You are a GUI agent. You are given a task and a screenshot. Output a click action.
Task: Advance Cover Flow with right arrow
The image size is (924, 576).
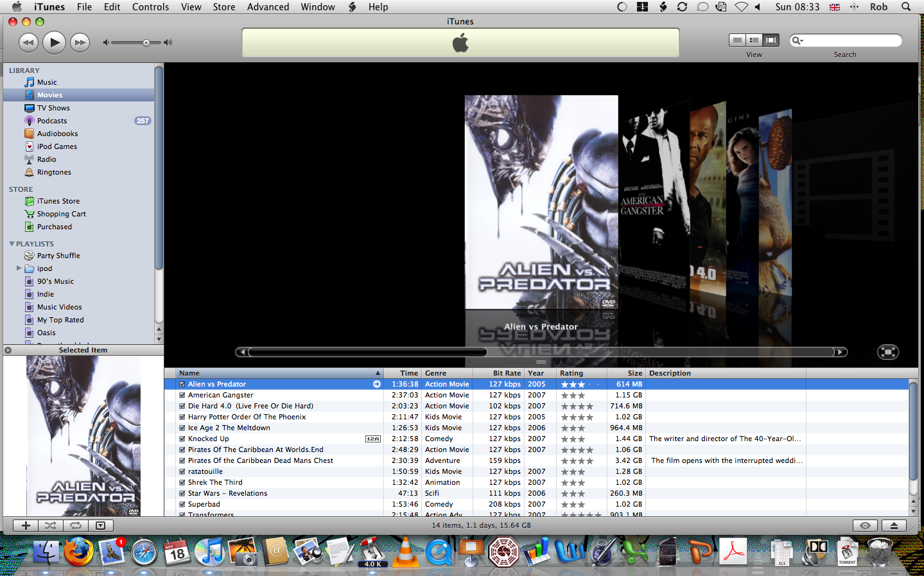click(x=840, y=352)
